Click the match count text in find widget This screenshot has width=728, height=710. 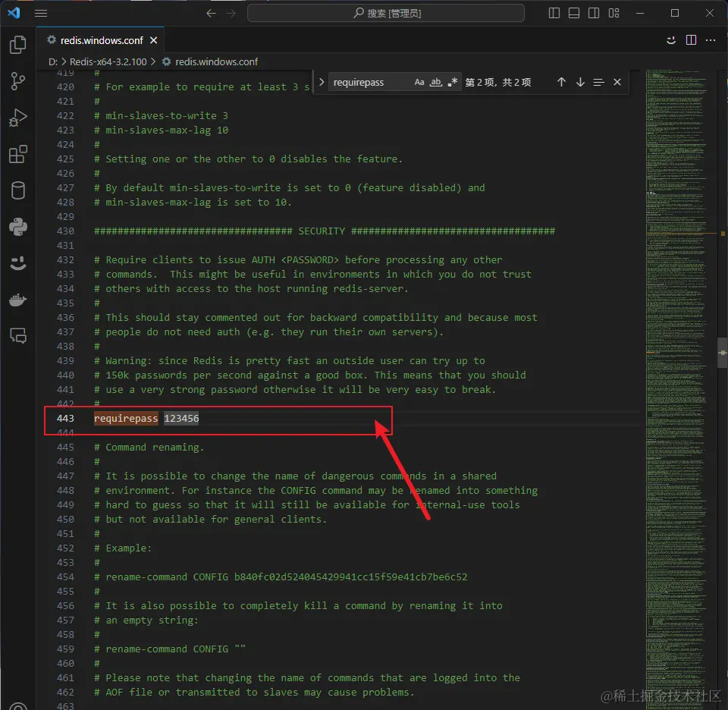click(x=498, y=82)
